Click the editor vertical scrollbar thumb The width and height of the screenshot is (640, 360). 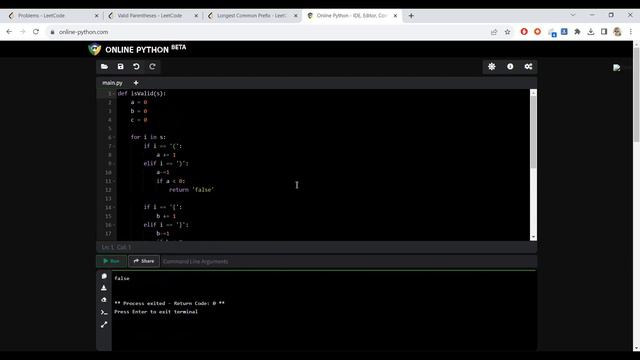coord(533,131)
